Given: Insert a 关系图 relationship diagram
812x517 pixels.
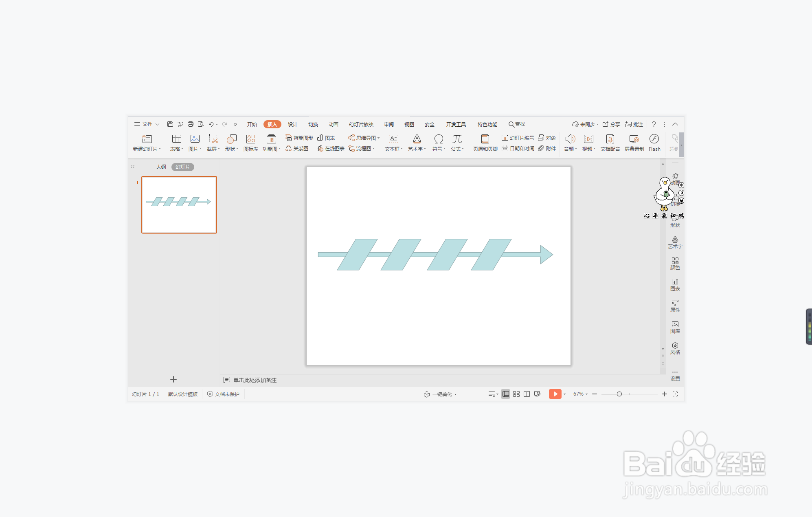Looking at the screenshot, I should 297,149.
